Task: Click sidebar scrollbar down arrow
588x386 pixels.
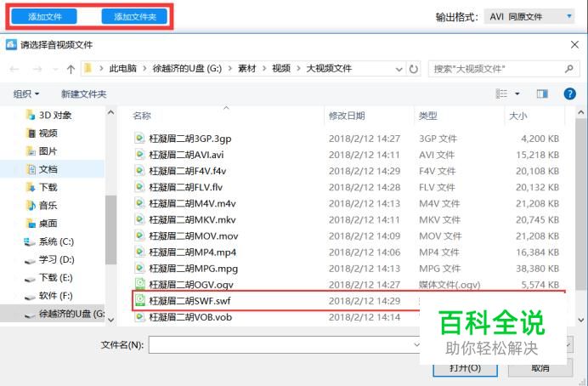Action: (110, 320)
